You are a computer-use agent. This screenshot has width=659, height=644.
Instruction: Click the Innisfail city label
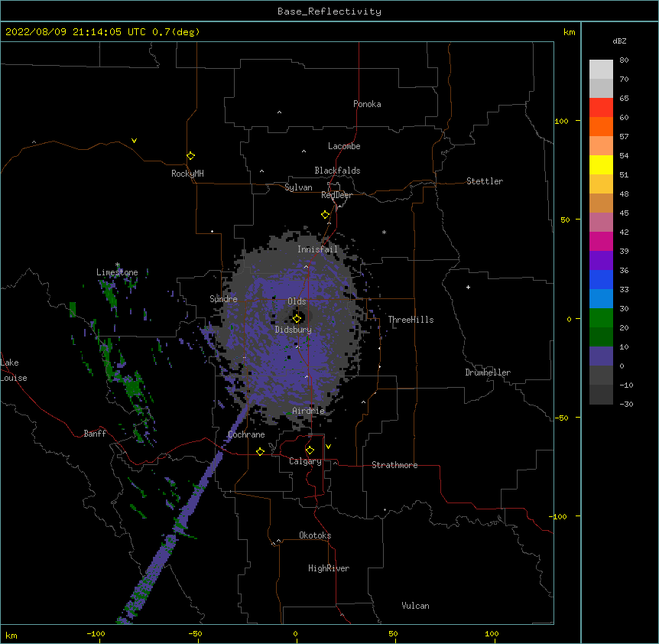(318, 249)
